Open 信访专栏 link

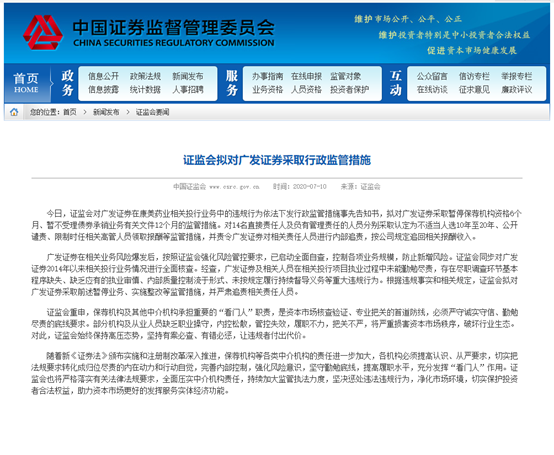(474, 76)
